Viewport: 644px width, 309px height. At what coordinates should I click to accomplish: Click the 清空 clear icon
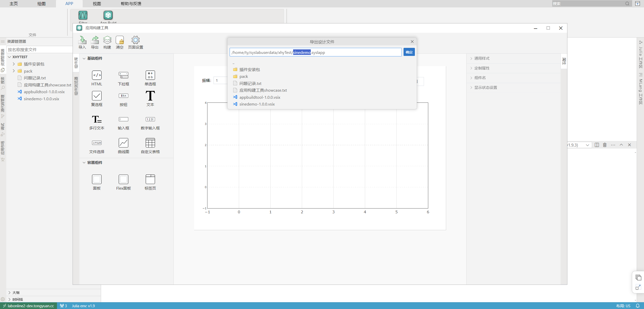(120, 40)
